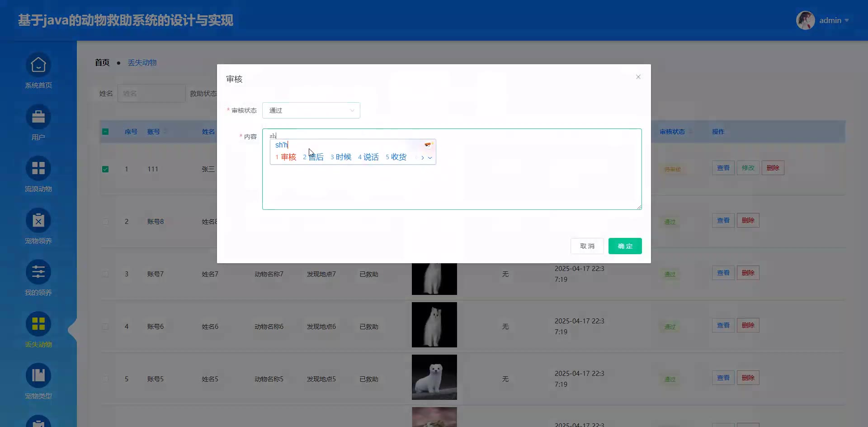Click the 操作 column header
The height and width of the screenshot is (427, 868).
click(x=718, y=132)
